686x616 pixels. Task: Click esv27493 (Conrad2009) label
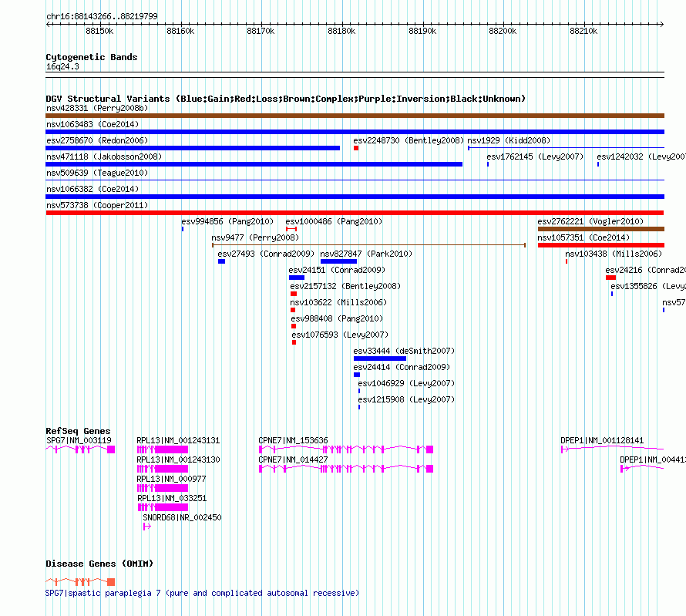pyautogui.click(x=266, y=254)
